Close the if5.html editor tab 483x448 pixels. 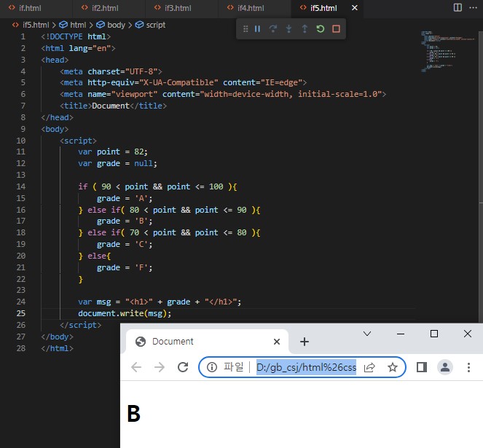tap(355, 8)
